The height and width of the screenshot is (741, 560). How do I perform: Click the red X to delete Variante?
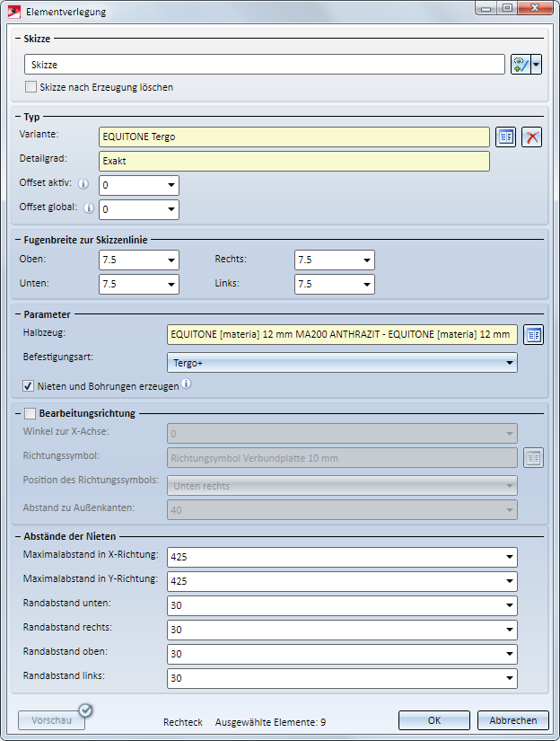pos(531,137)
